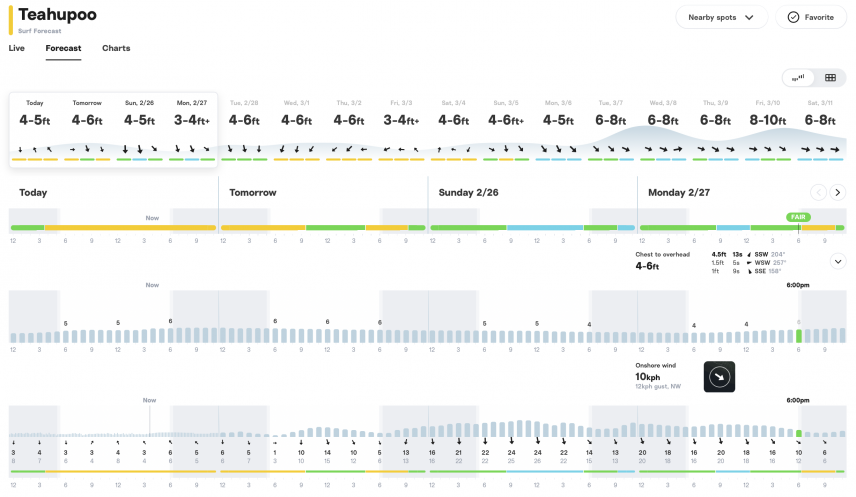Click the Favorite button
This screenshot has height=497, width=856.
click(x=811, y=17)
